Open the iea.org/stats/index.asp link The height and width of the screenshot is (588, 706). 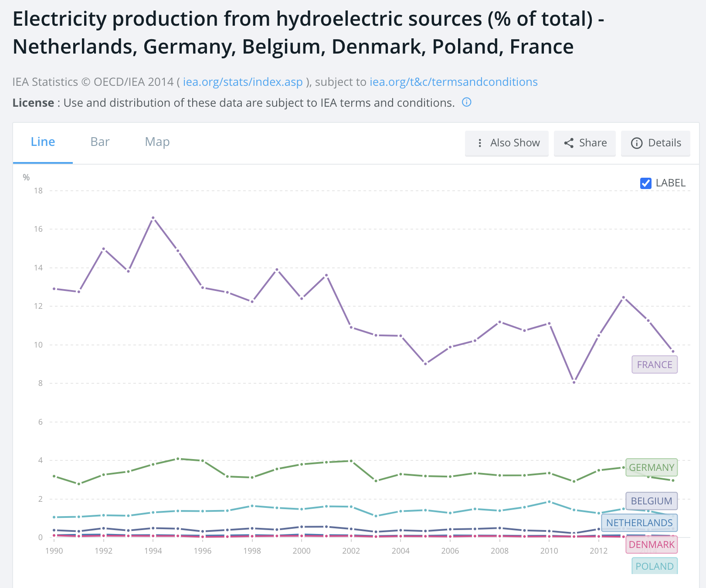243,82
